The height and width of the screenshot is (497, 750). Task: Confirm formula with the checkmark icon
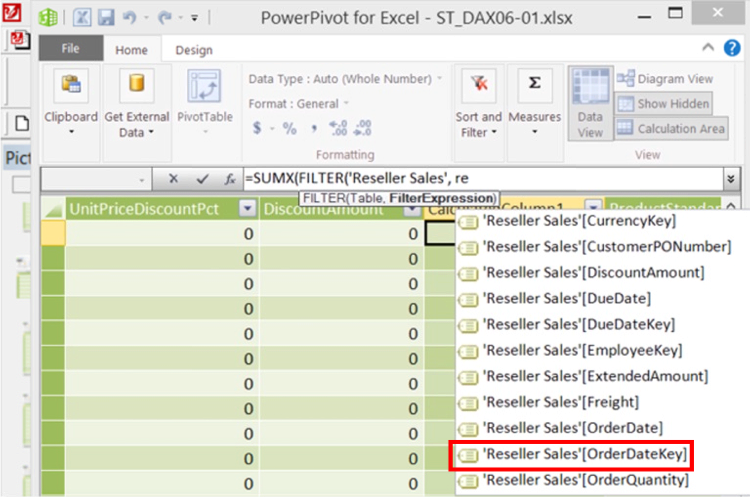coord(202,179)
